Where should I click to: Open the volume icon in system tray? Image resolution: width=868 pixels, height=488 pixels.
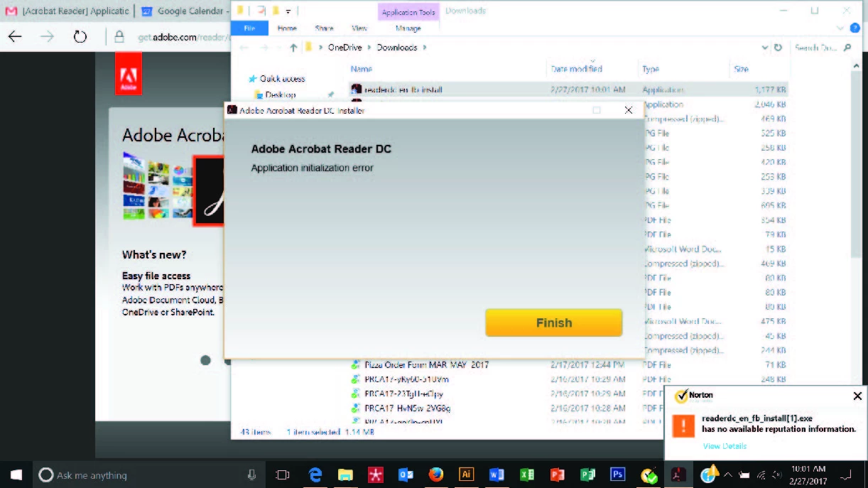(x=776, y=475)
